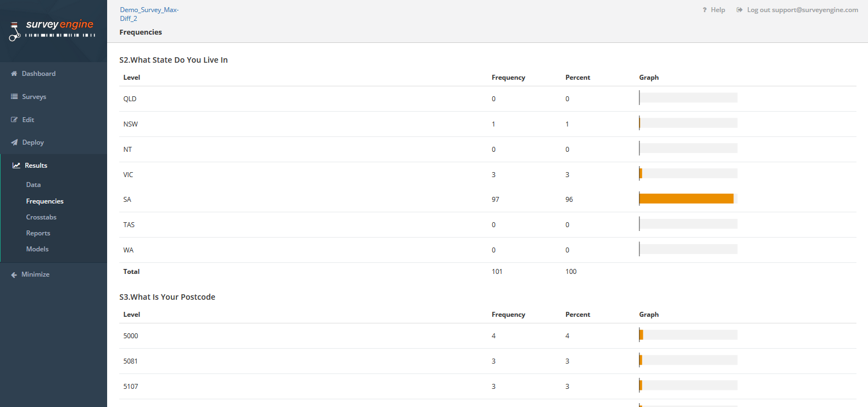
Task: Go to Reports under Results
Action: point(38,233)
